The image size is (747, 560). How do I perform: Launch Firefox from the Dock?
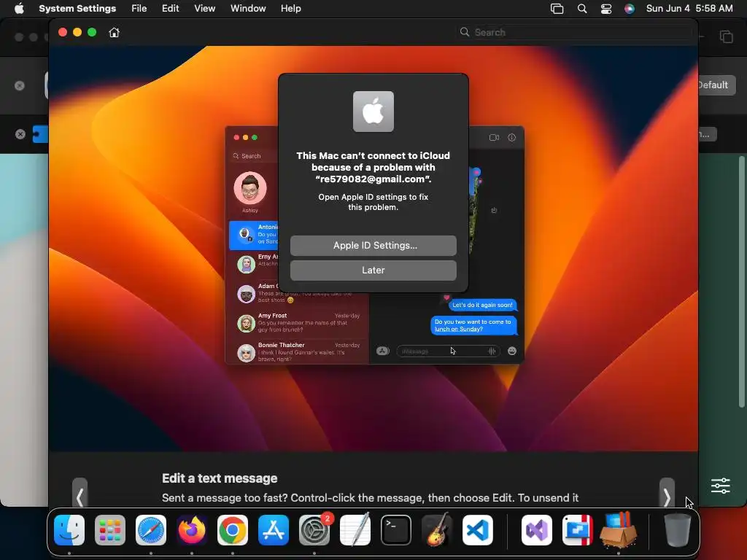192,530
